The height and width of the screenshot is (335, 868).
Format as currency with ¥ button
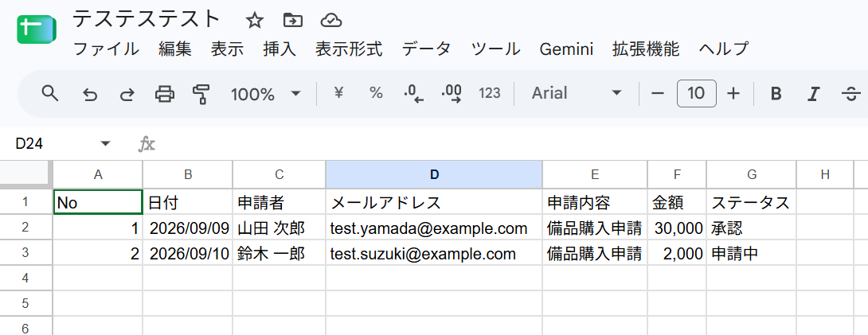(x=338, y=93)
